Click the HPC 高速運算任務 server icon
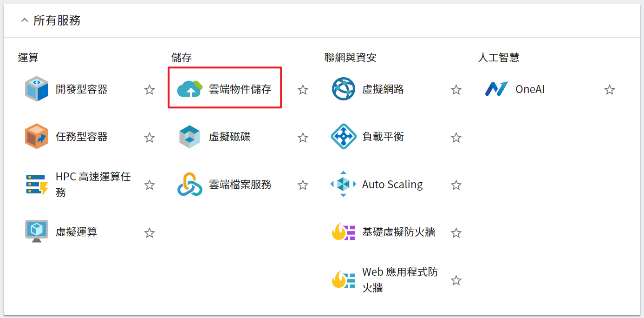 37,185
